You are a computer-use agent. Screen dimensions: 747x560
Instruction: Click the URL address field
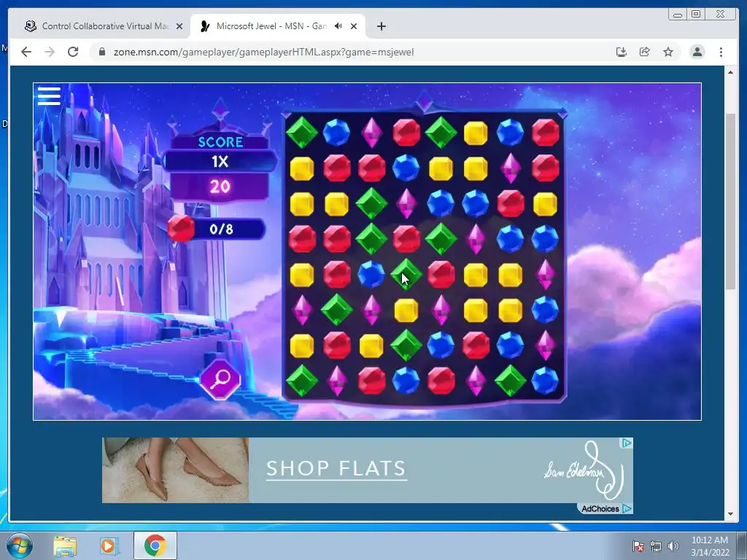point(352,52)
